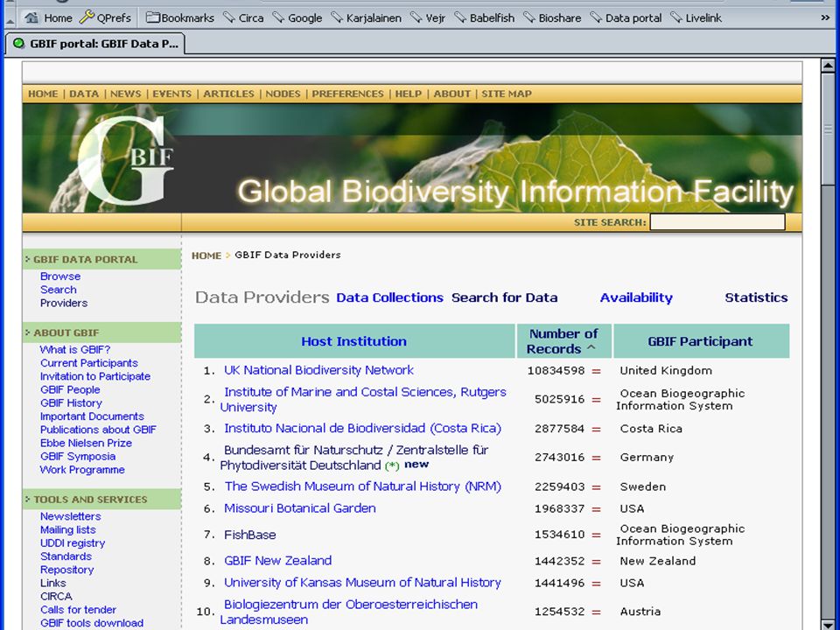Click the red equals icon beside 2743016

click(x=596, y=458)
